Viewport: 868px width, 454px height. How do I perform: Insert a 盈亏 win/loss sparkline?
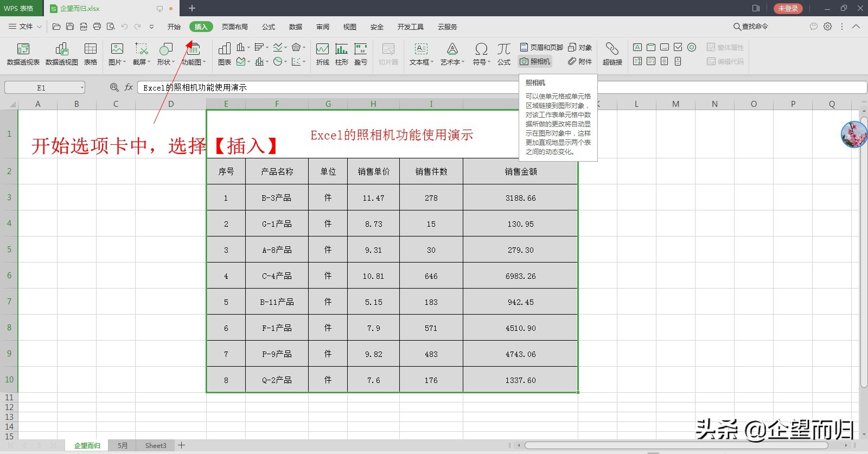361,54
